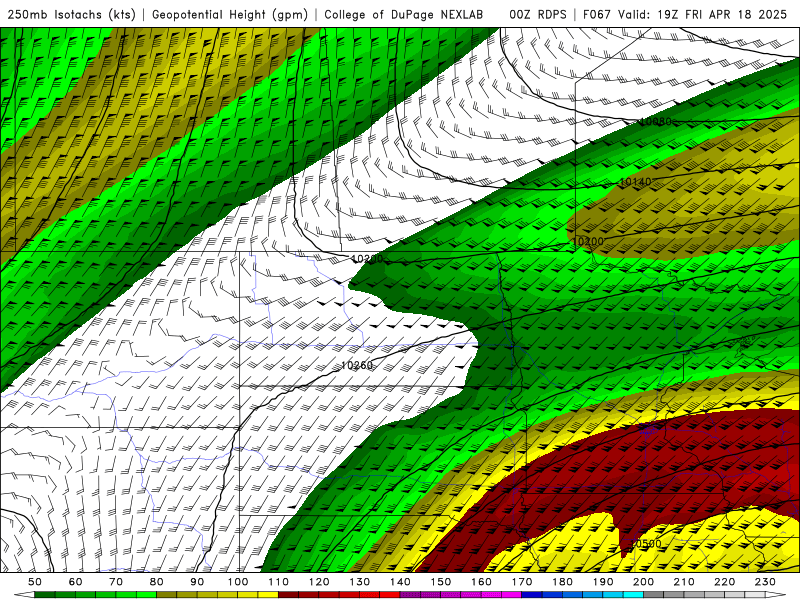800x600 pixels.
Task: Click the dark maroon swatch just right of 110
Action: coord(288,594)
